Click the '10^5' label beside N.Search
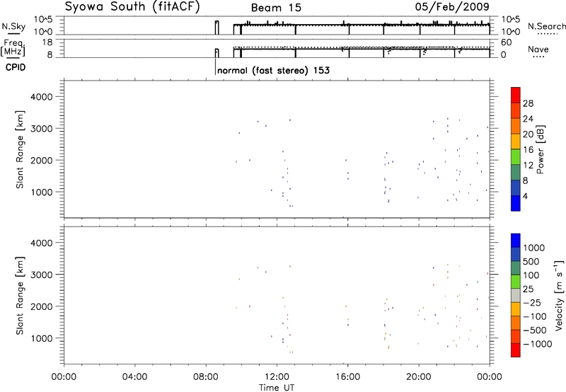Viewport: 566px width, 392px height. tap(510, 19)
